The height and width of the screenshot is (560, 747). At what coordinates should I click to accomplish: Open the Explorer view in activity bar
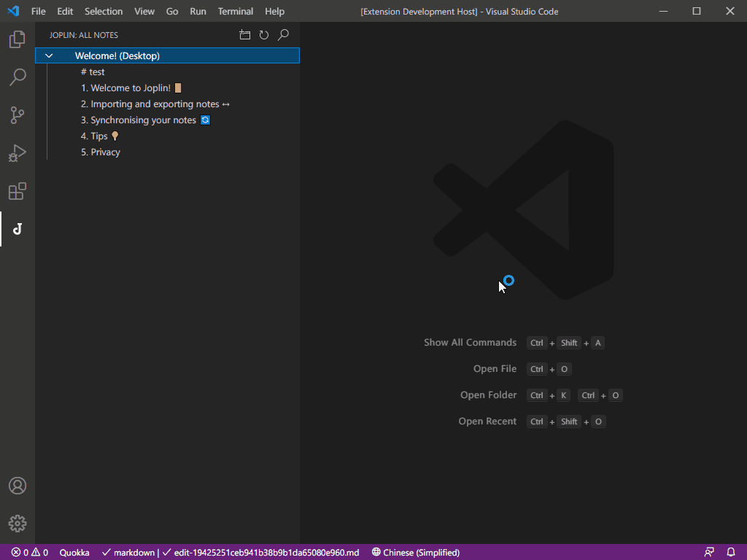pyautogui.click(x=18, y=39)
